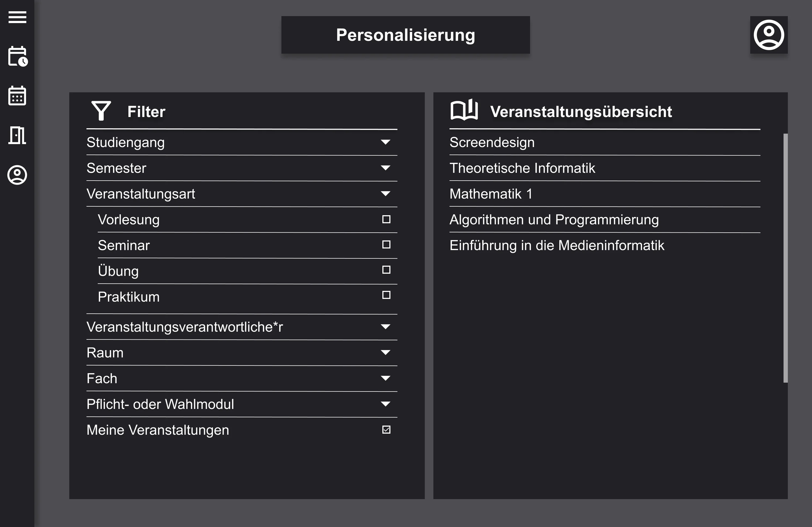Image resolution: width=812 pixels, height=527 pixels.
Task: Click the Filter funnel icon
Action: [101, 111]
